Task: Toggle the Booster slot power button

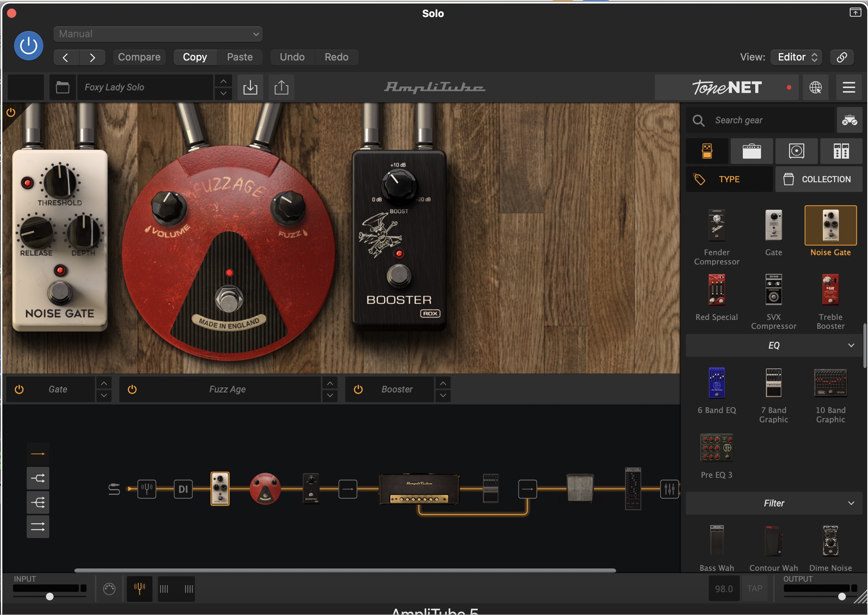Action: click(358, 389)
